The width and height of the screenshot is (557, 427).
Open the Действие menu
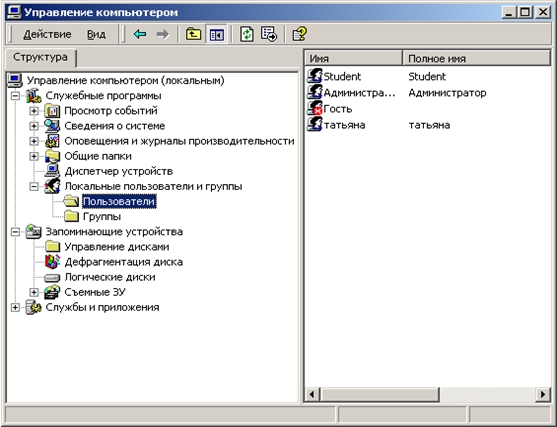pyautogui.click(x=47, y=34)
